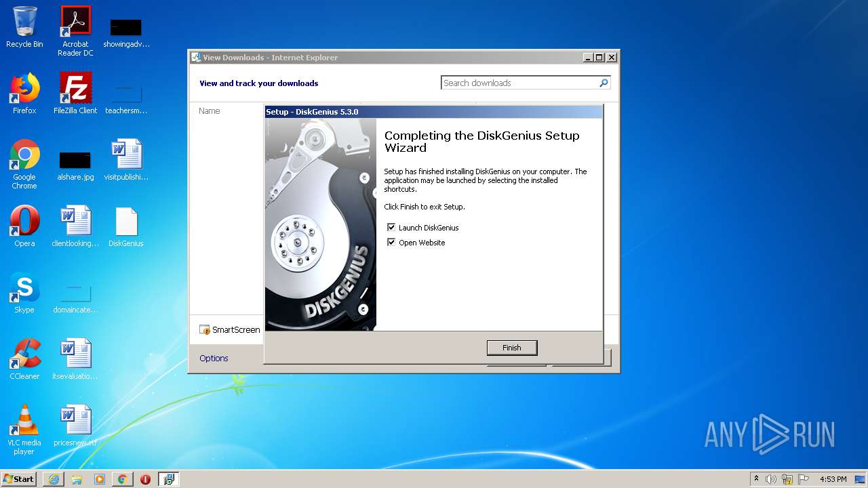Click the network tray icon

click(x=787, y=479)
